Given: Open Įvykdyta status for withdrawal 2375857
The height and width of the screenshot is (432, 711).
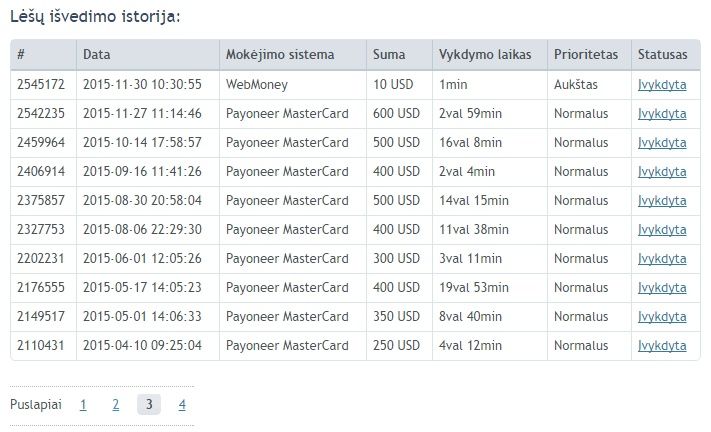Looking at the screenshot, I should click(662, 201).
